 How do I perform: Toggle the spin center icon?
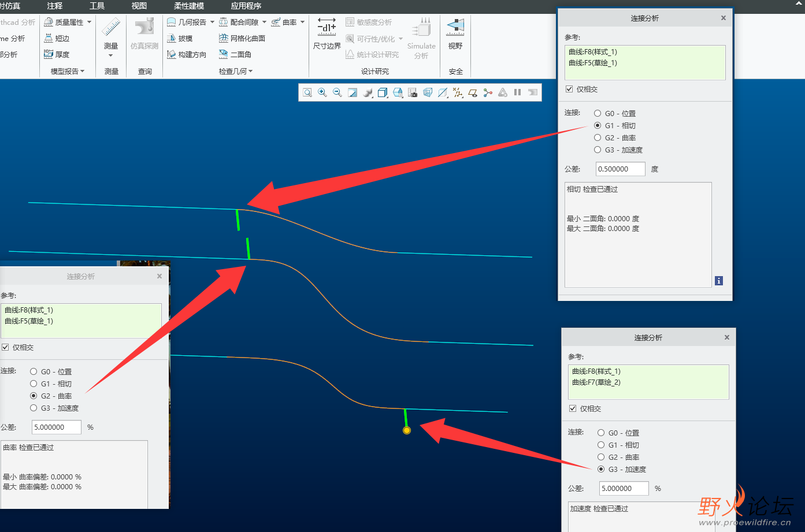(x=488, y=92)
